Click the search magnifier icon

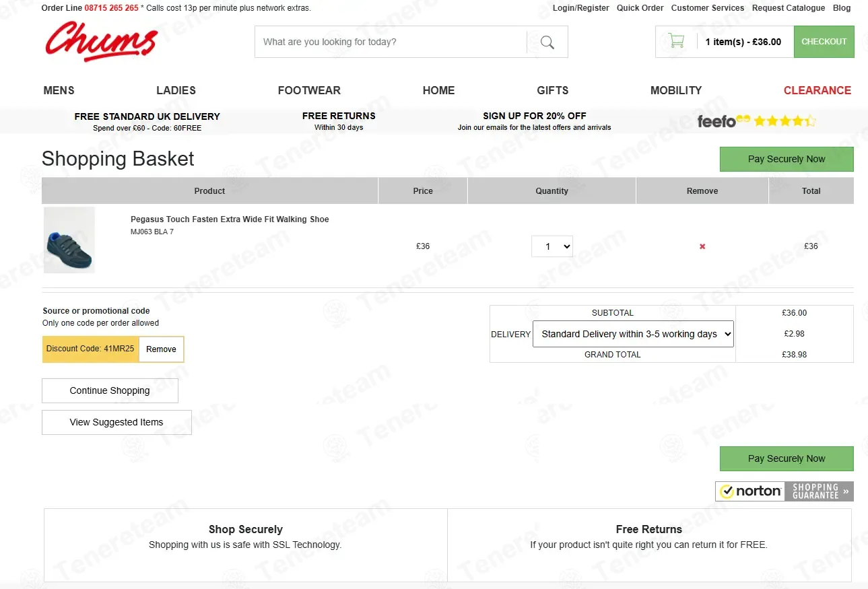pyautogui.click(x=547, y=42)
